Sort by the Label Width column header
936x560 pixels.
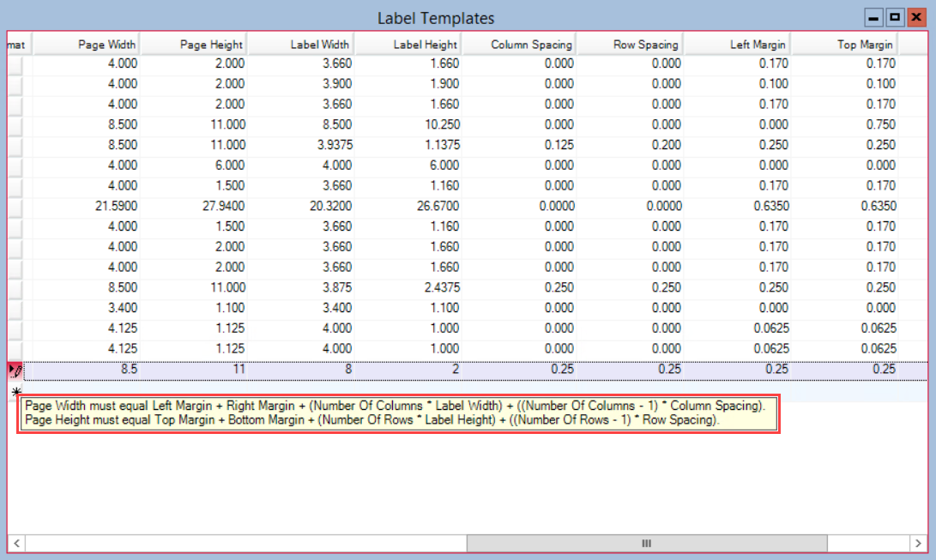(x=301, y=44)
